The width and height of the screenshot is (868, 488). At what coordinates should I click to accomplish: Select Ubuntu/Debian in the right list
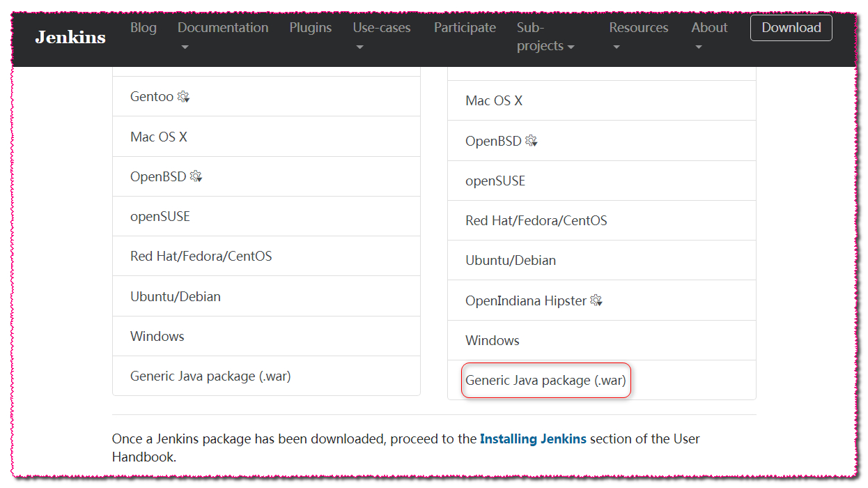(x=602, y=260)
